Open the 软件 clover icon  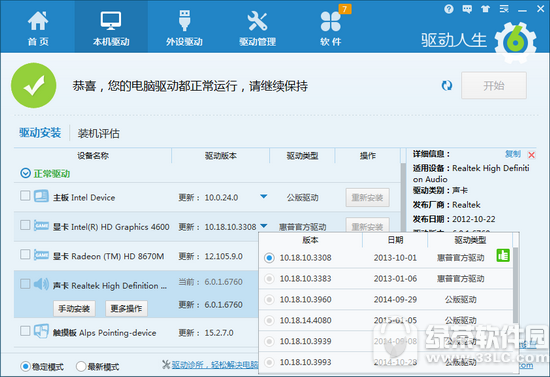pyautogui.click(x=330, y=21)
